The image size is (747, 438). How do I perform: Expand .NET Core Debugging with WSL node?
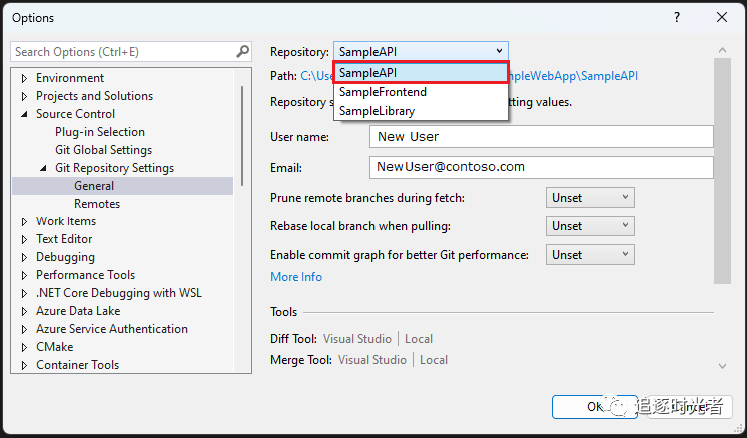[24, 294]
